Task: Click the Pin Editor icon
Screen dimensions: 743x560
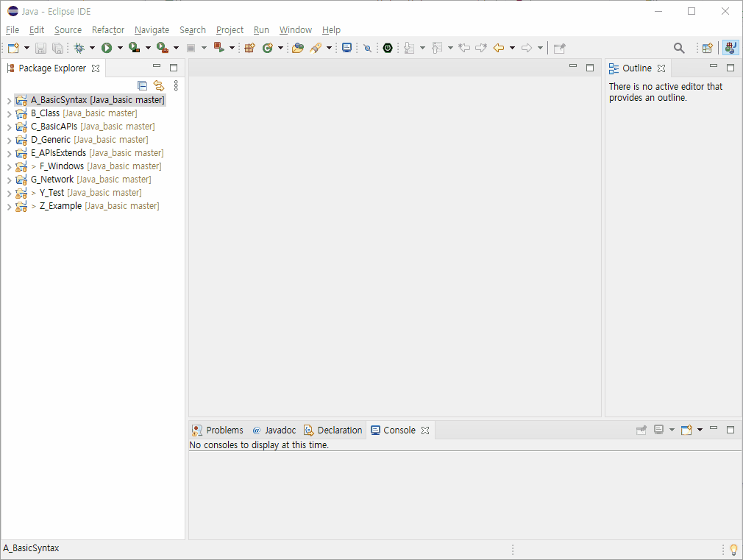Action: [x=560, y=48]
